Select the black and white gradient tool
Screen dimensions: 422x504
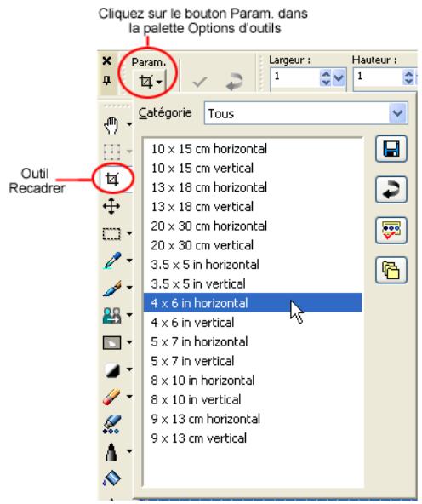112,370
